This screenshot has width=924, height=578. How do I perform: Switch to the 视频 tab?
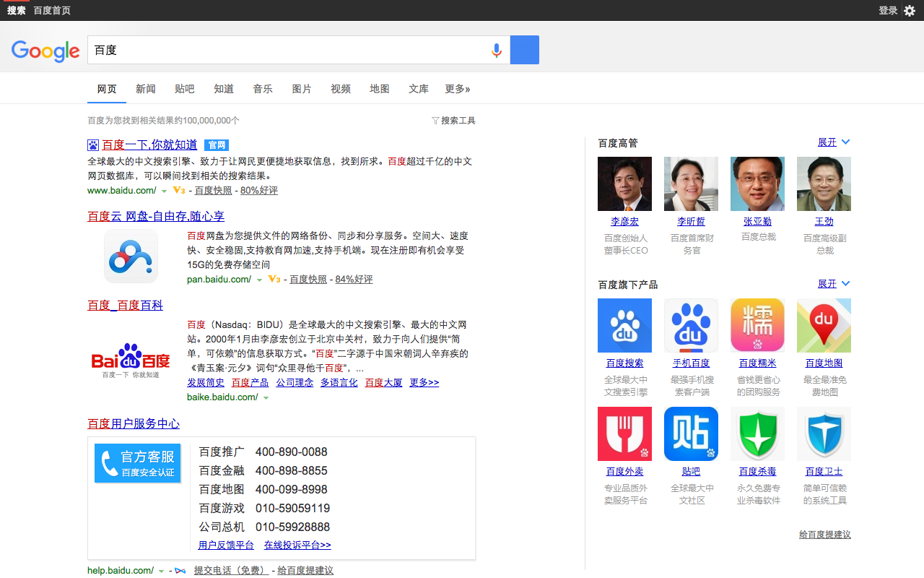point(341,89)
